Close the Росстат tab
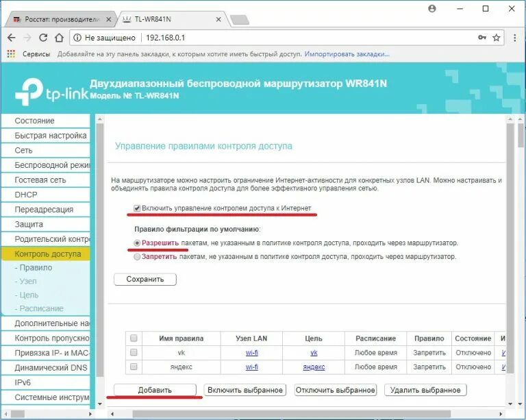Viewport: 526px width, 420px height. point(108,19)
